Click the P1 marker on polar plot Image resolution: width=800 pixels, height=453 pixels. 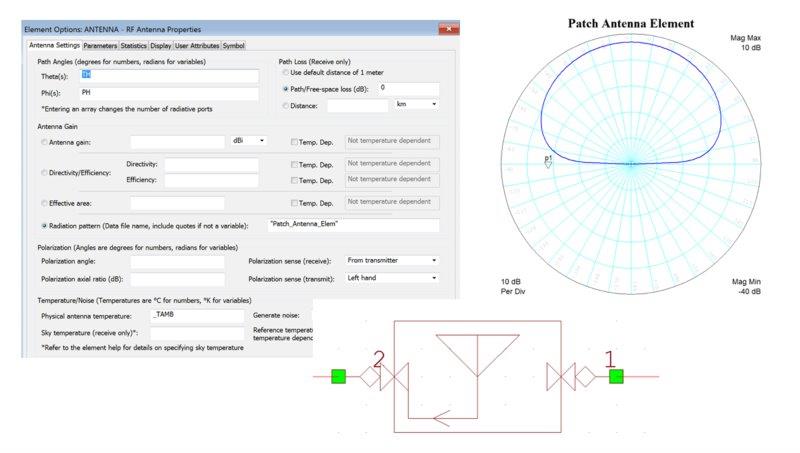(548, 161)
